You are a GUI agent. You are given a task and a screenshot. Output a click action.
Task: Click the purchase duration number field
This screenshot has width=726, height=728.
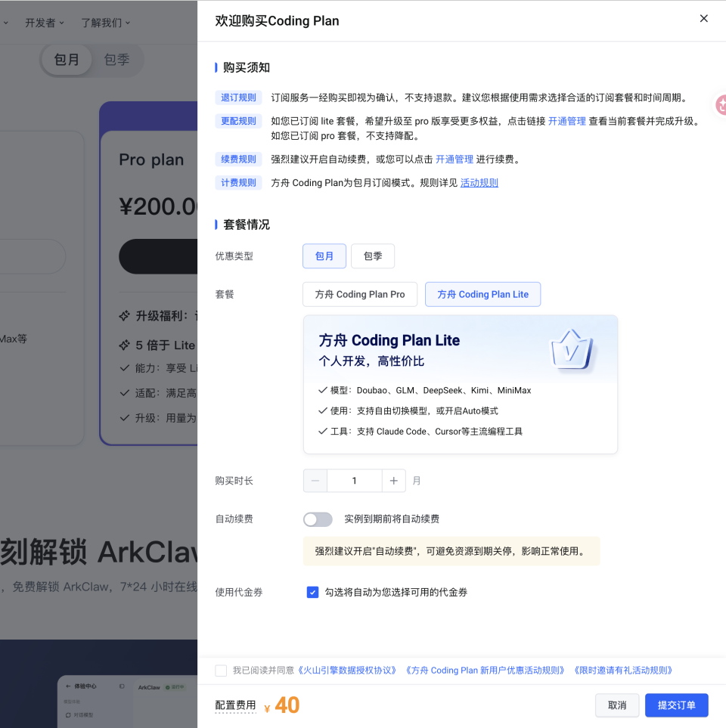(x=355, y=481)
